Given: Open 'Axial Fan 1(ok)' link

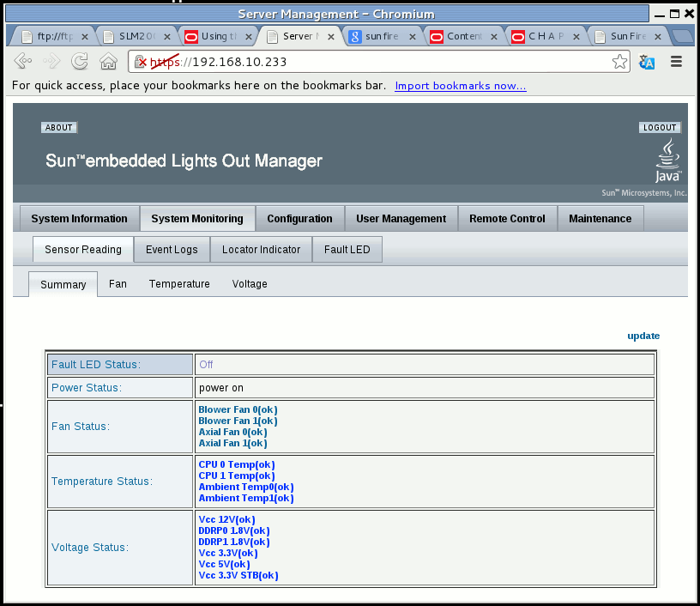Looking at the screenshot, I should tap(233, 443).
